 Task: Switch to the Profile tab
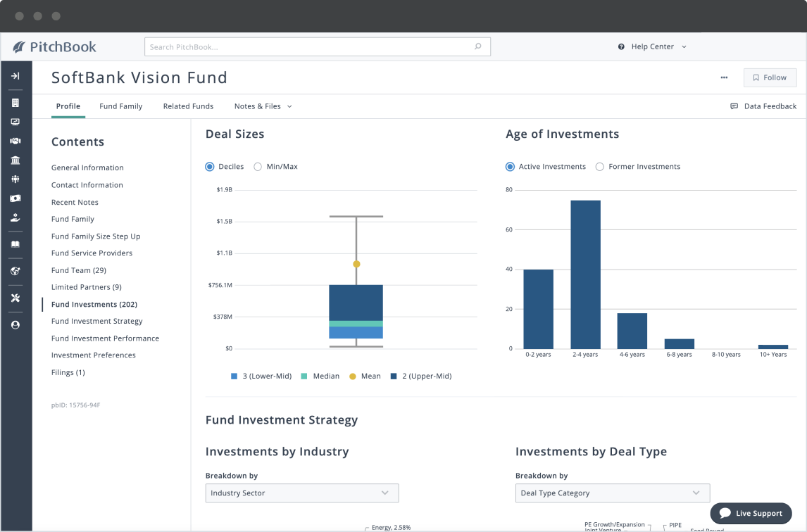(x=68, y=106)
